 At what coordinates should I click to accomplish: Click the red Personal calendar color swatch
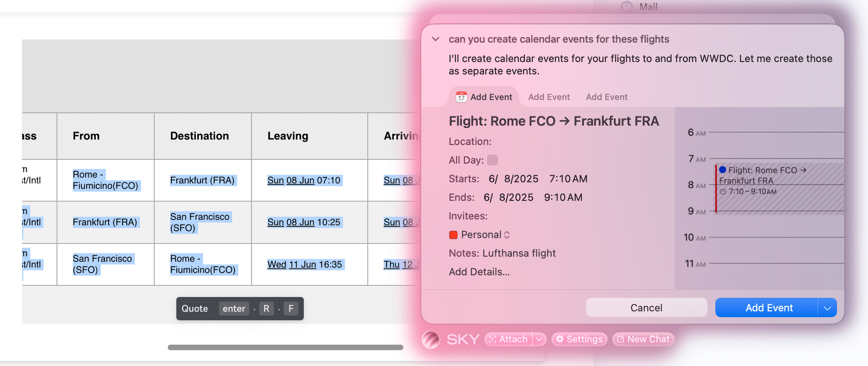pyautogui.click(x=453, y=235)
